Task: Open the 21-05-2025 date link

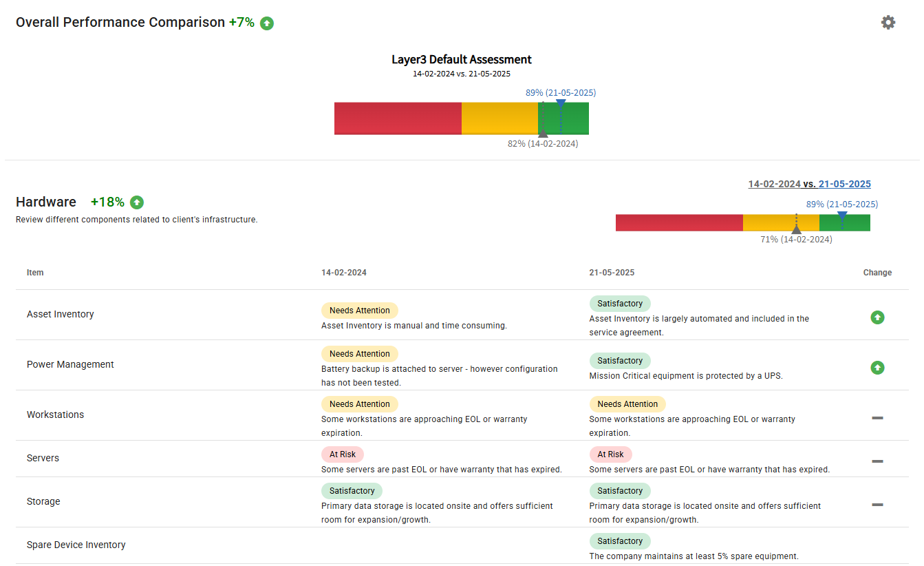Action: (844, 184)
